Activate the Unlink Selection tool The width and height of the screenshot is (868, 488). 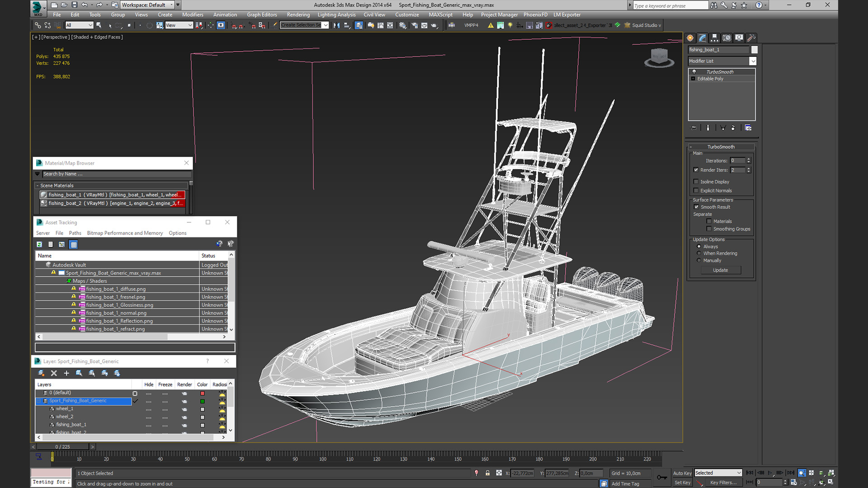coord(47,25)
